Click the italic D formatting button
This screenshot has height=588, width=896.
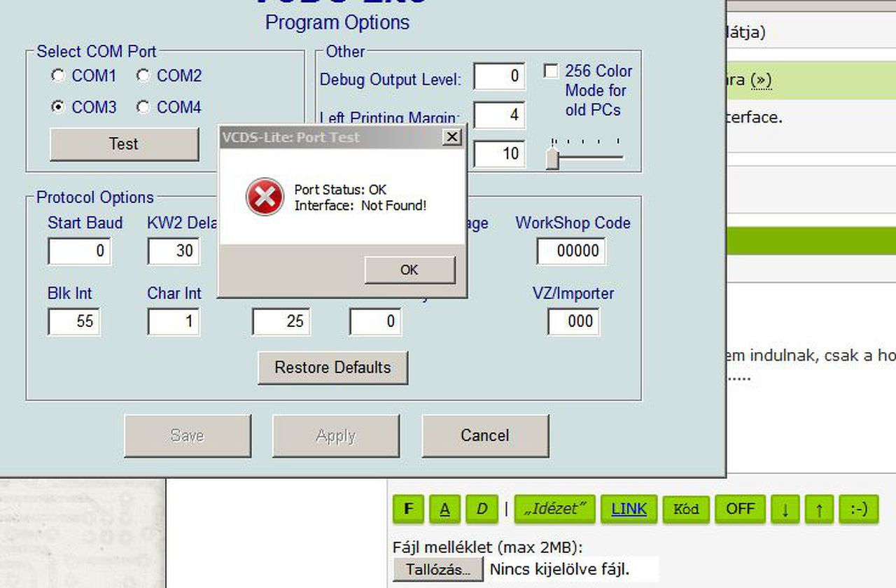(x=482, y=509)
